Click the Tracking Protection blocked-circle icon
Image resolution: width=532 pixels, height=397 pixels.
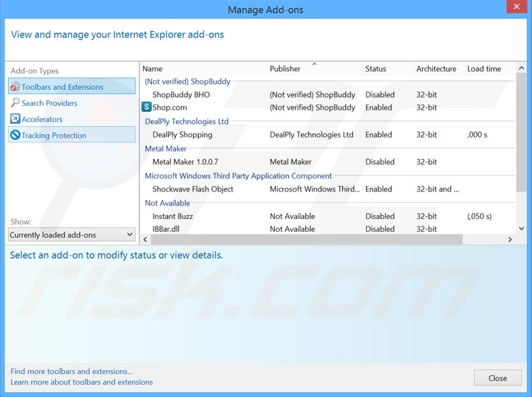coord(15,135)
